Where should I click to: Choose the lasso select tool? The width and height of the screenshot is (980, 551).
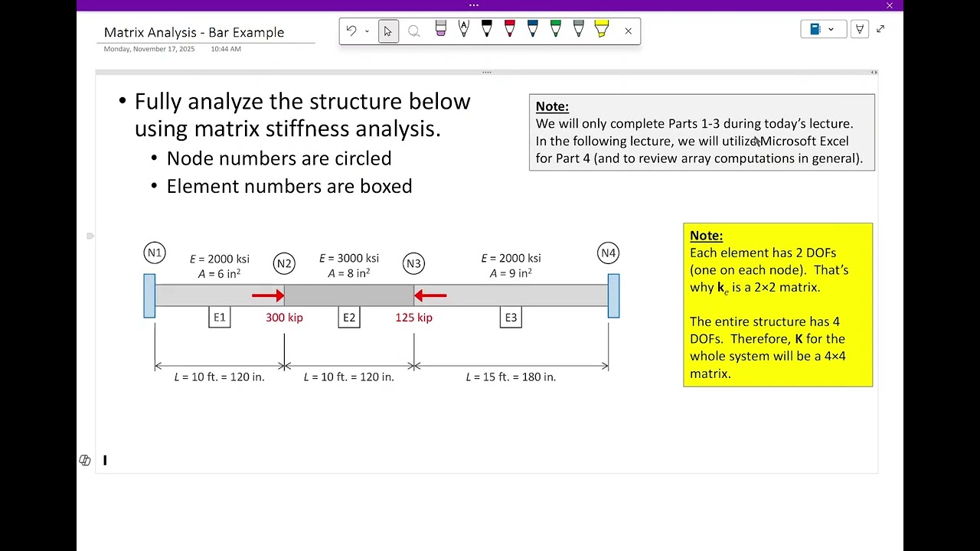click(x=414, y=31)
